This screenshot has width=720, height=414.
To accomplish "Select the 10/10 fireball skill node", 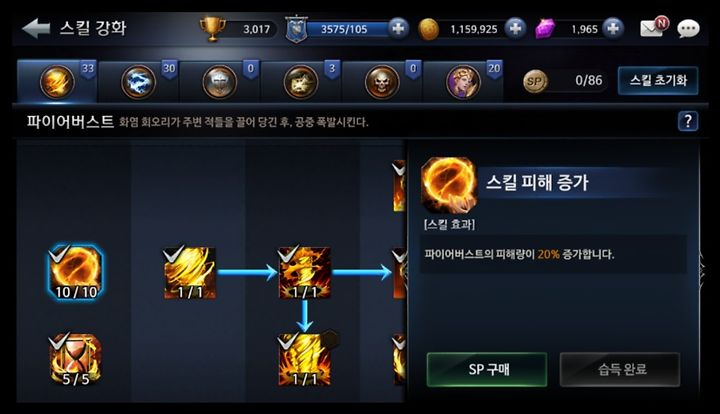I will 76,273.
